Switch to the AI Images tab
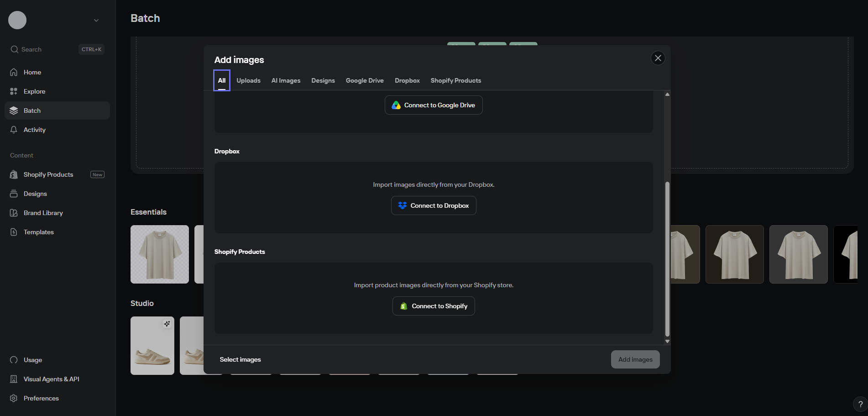 point(286,80)
